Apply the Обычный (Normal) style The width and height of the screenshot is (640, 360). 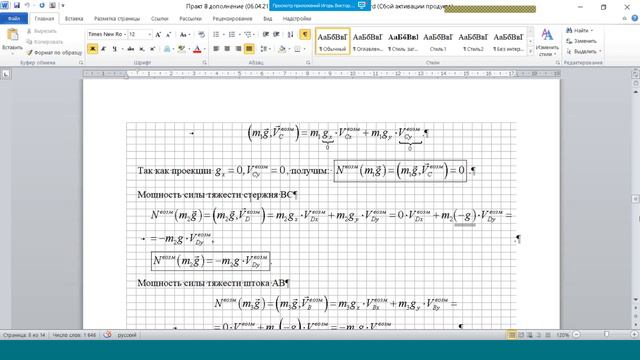[x=333, y=41]
